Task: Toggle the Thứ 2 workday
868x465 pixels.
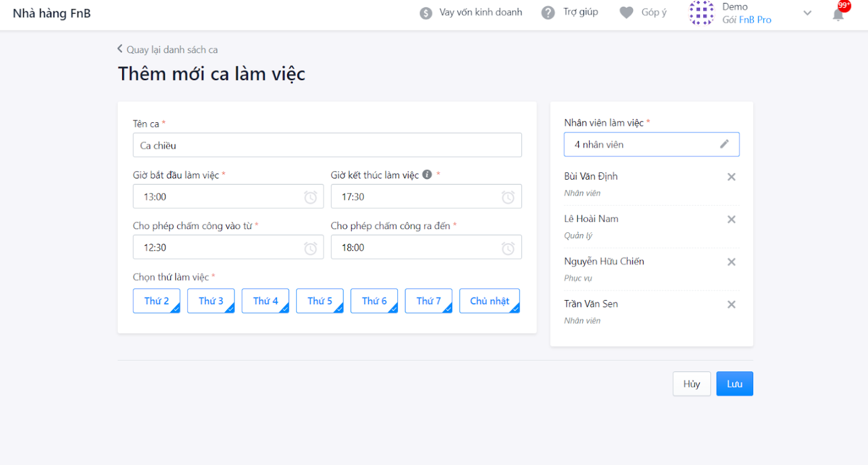Action: (157, 301)
